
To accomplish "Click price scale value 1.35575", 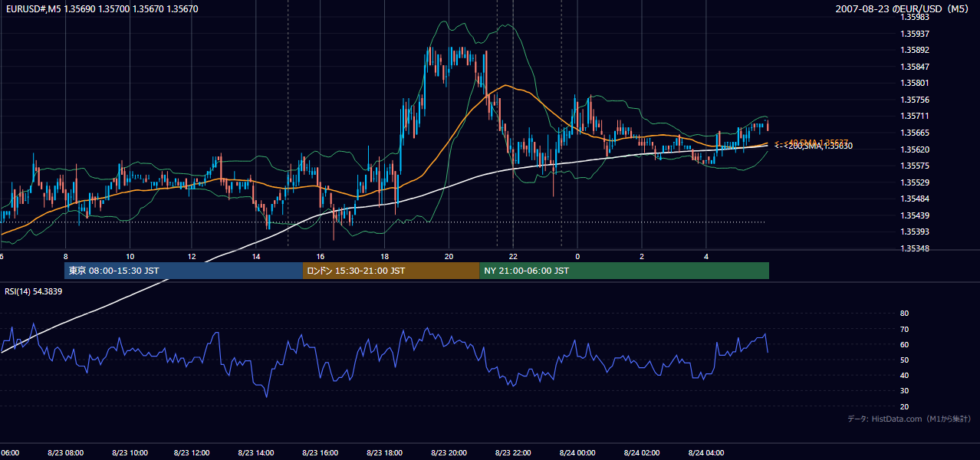I will (x=915, y=166).
